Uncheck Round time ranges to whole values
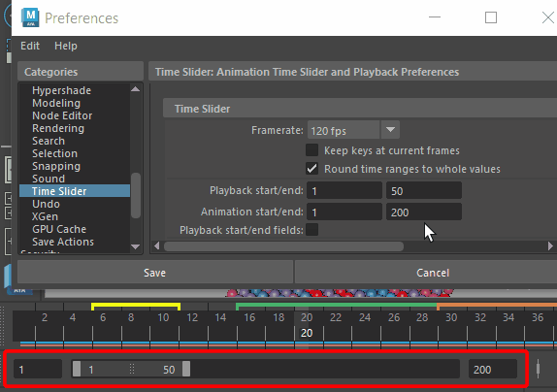 311,169
